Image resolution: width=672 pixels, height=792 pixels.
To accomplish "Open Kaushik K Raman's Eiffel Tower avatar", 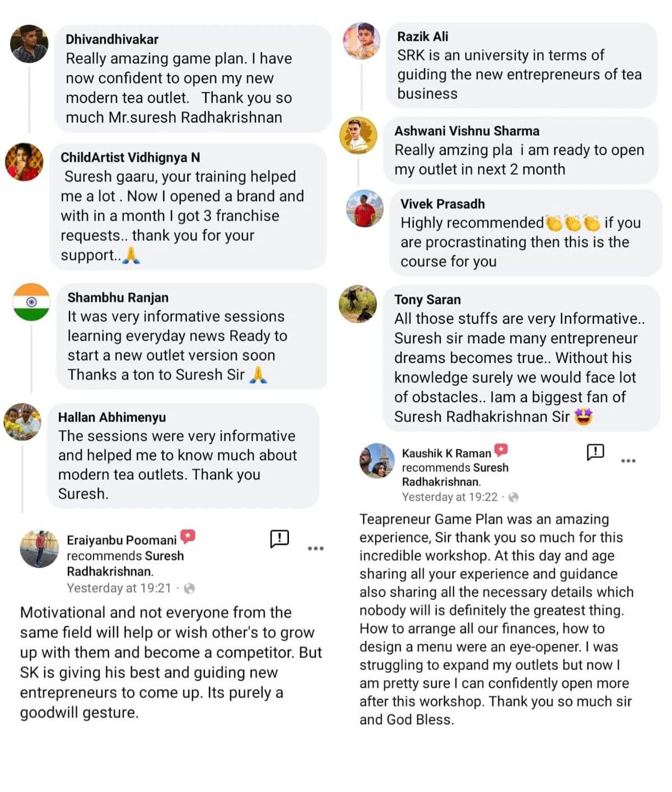I will (x=377, y=460).
